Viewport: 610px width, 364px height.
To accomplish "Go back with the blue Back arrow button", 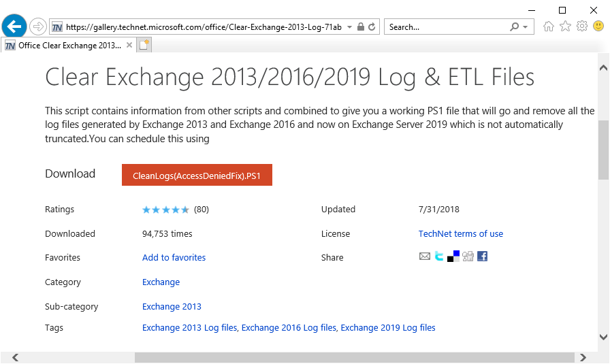I will point(14,27).
